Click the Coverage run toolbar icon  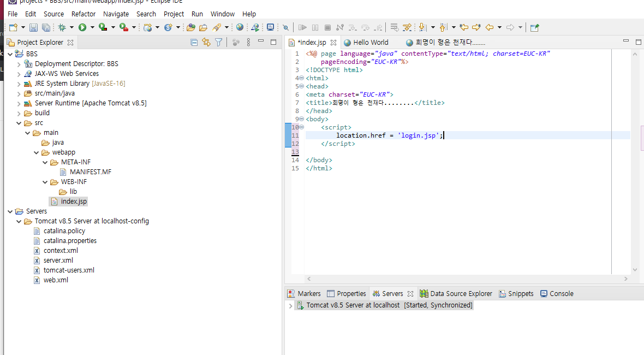coord(103,27)
